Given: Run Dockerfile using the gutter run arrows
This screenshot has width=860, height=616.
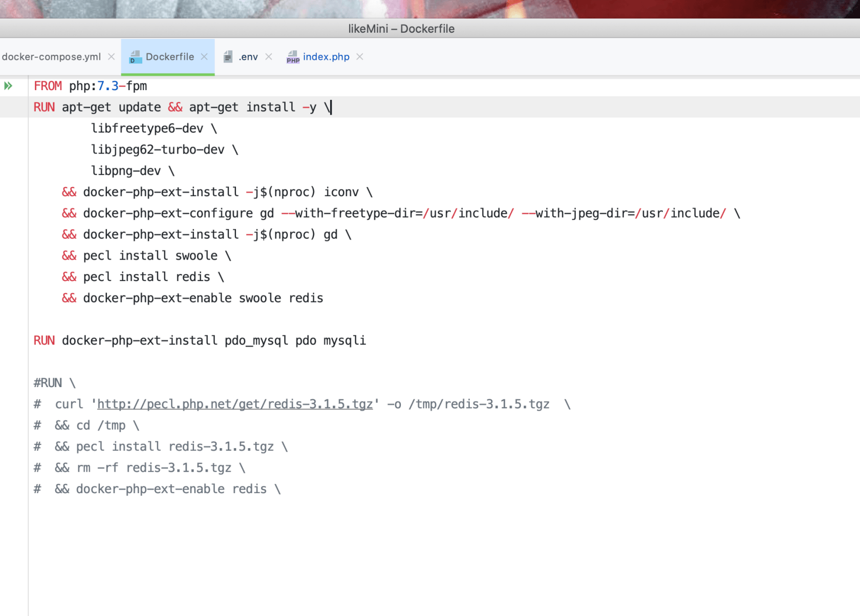Looking at the screenshot, I should [x=8, y=86].
